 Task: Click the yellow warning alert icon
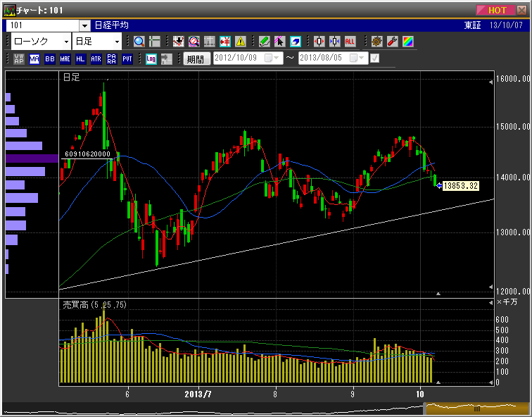241,42
